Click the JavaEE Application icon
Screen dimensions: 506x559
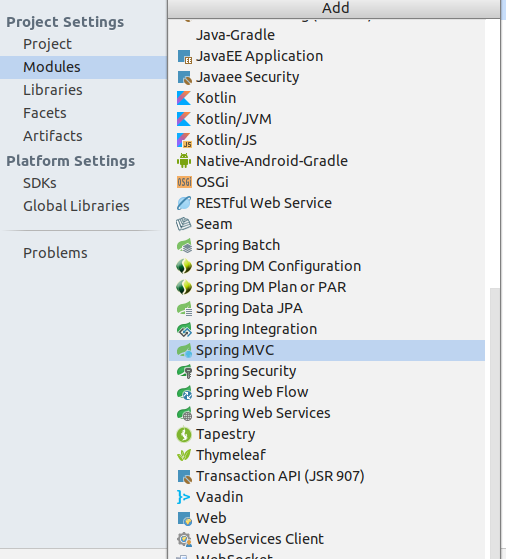click(184, 56)
